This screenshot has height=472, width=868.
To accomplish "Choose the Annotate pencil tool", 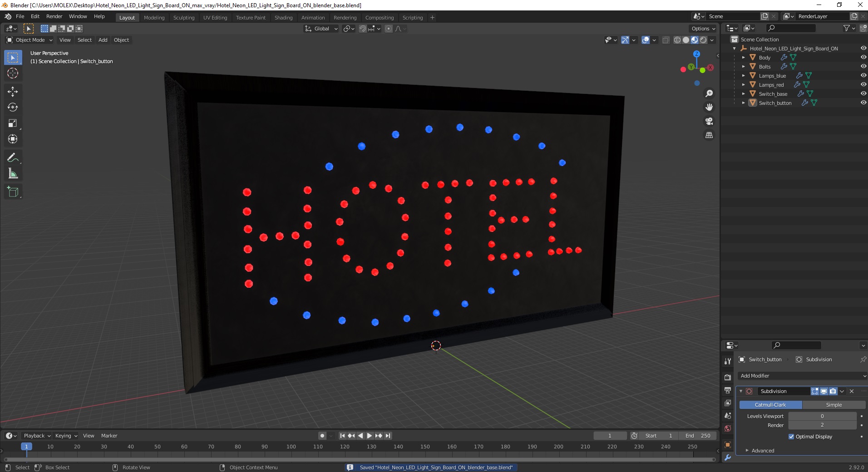I will coord(13,157).
